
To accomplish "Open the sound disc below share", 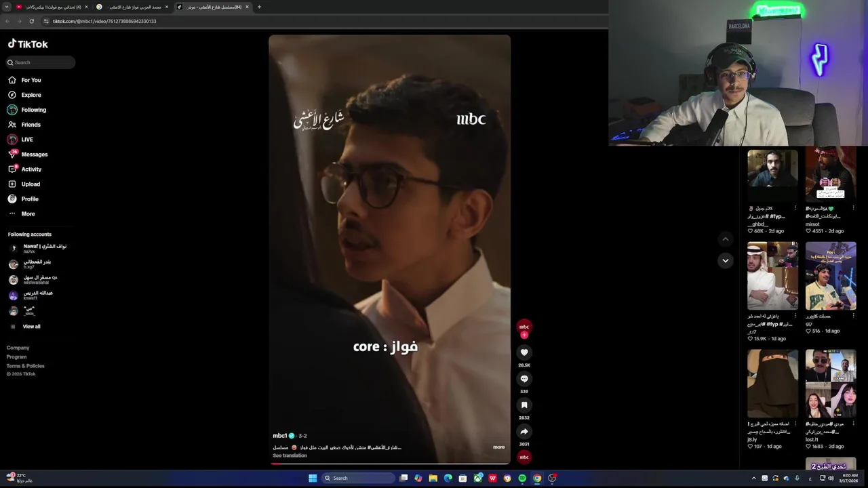I will click(524, 457).
